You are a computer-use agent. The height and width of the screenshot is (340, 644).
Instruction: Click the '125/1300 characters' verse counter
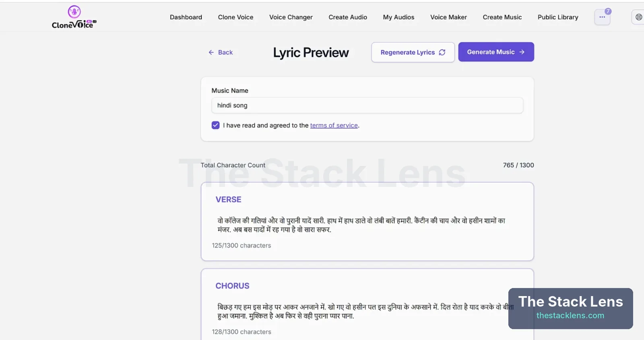tap(242, 246)
